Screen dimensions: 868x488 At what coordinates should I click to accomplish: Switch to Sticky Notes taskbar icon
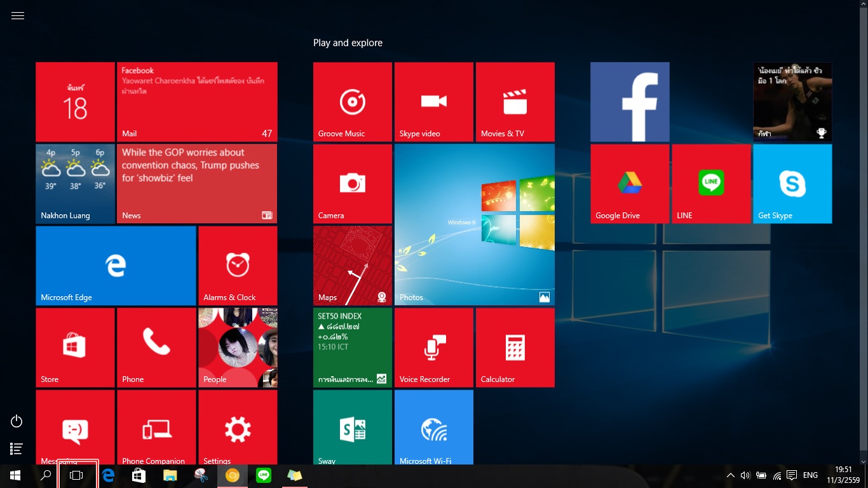click(x=294, y=475)
